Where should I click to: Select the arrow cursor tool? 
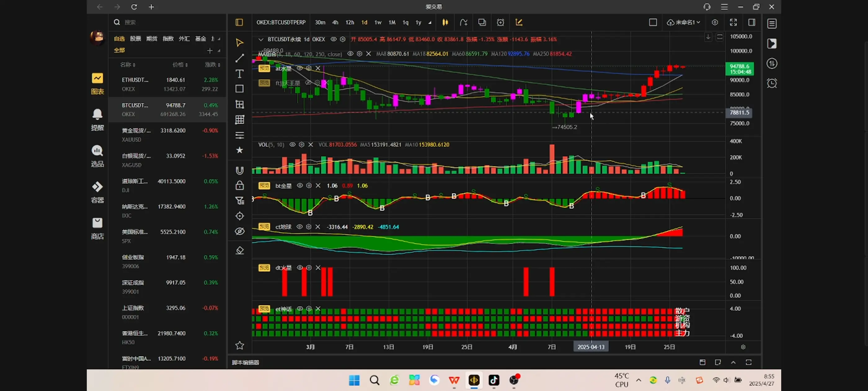[x=239, y=43]
